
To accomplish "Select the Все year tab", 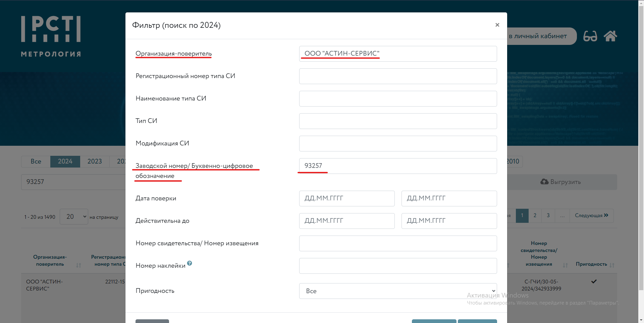I will (36, 161).
